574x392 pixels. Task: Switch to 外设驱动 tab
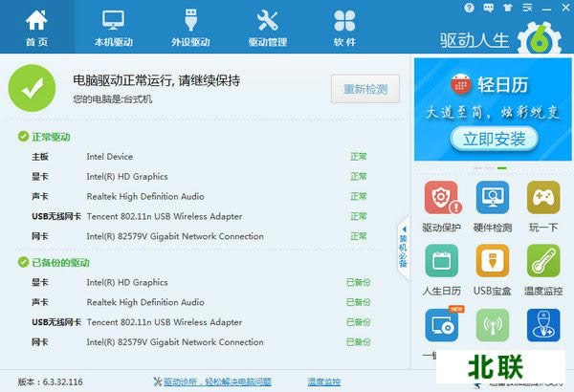tap(190, 28)
